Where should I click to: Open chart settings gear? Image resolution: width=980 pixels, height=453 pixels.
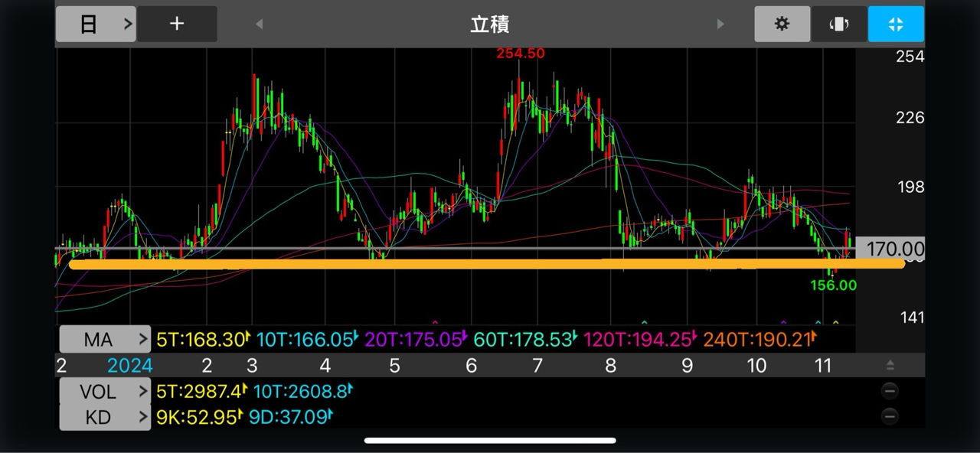coord(782,24)
